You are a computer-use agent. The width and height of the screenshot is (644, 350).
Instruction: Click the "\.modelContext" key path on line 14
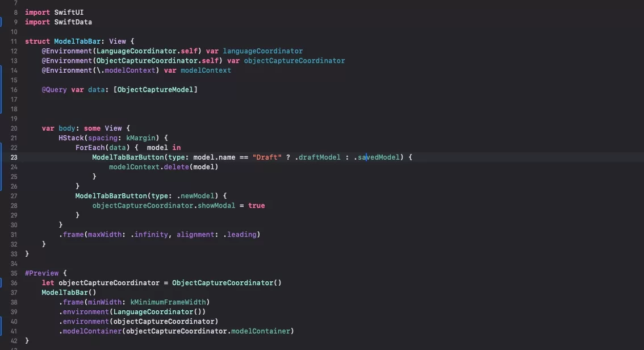(126, 70)
